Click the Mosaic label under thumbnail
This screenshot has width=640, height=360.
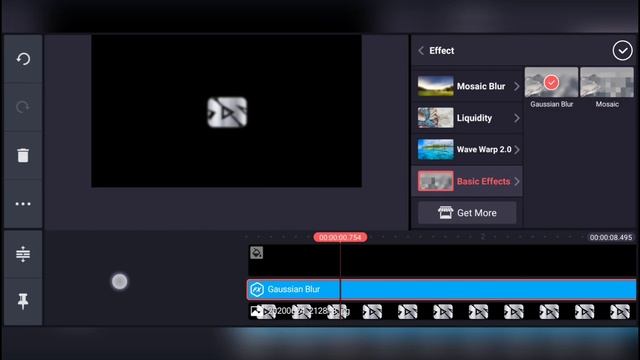tap(607, 104)
